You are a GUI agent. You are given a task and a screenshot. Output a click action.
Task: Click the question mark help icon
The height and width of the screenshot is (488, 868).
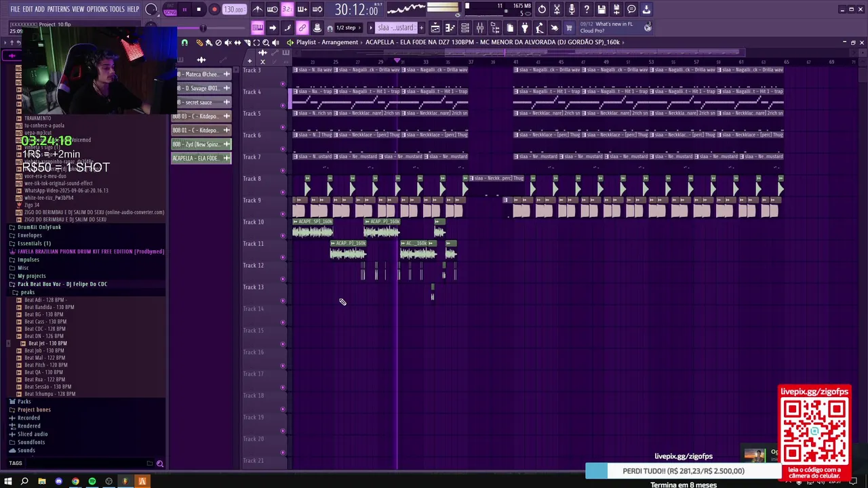click(x=587, y=9)
